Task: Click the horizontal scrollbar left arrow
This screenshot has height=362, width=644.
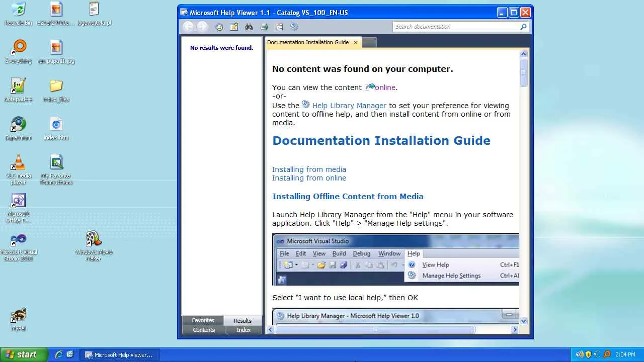Action: (271, 330)
